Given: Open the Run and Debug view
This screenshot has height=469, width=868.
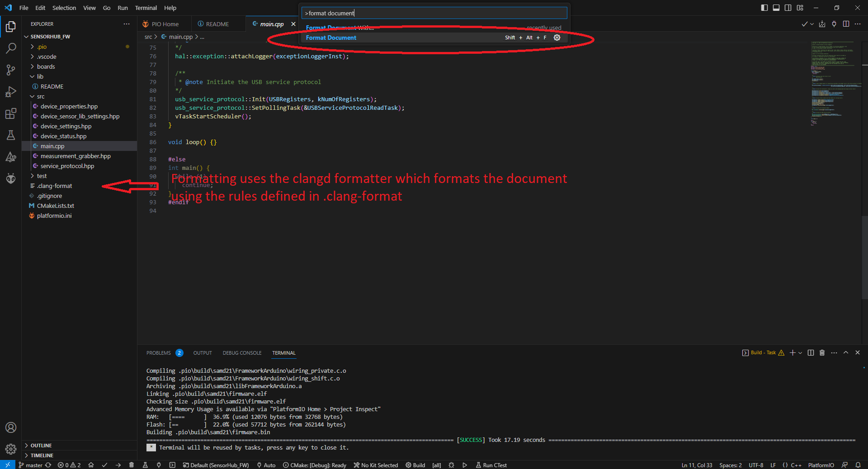Looking at the screenshot, I should click(x=11, y=92).
